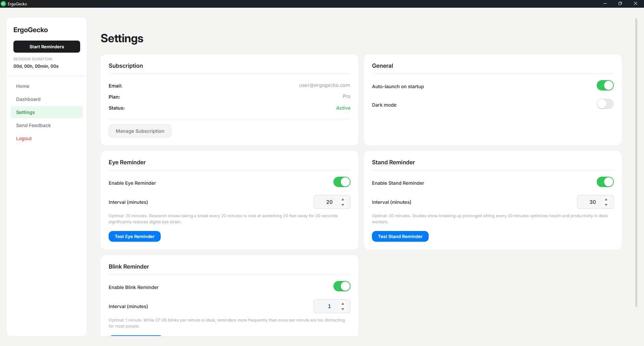The height and width of the screenshot is (346, 644).
Task: Test the Stand Reminder
Action: [x=400, y=236]
